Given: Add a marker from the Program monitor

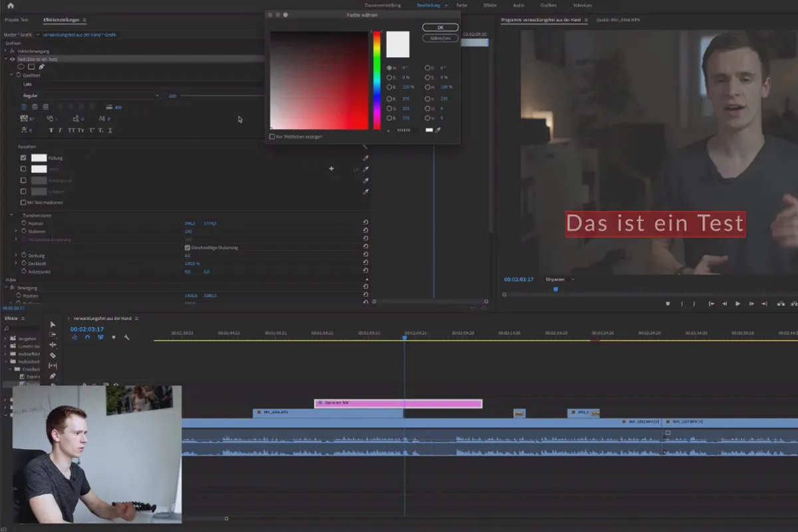Looking at the screenshot, I should point(668,304).
